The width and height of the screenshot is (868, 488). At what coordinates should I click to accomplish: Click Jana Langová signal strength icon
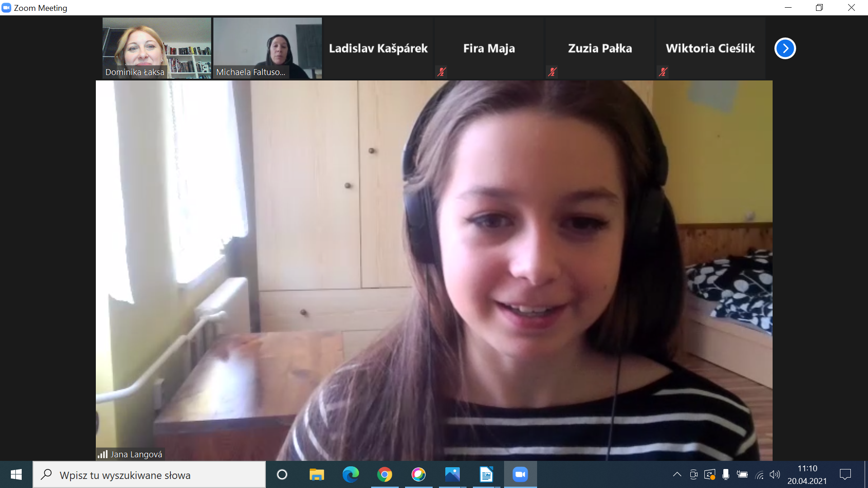coord(103,454)
